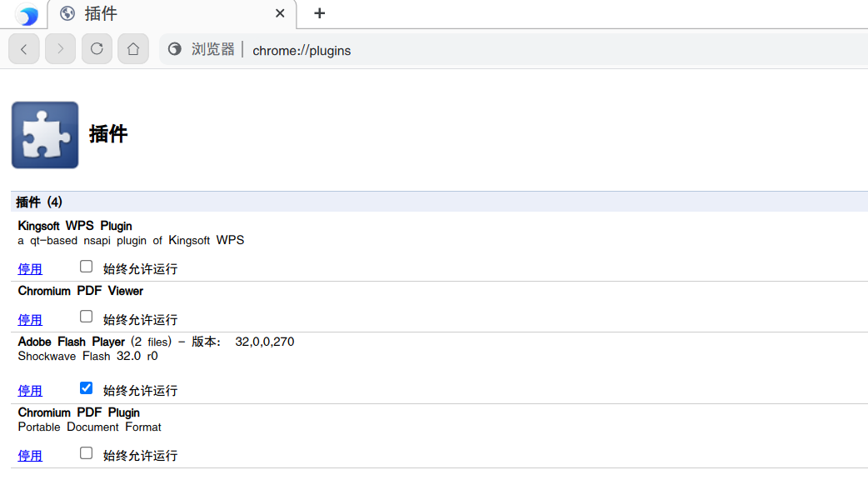Viewport: 868px width, 500px height.
Task: Disable Chromium PDF Viewer via 停用 link
Action: pyautogui.click(x=30, y=320)
